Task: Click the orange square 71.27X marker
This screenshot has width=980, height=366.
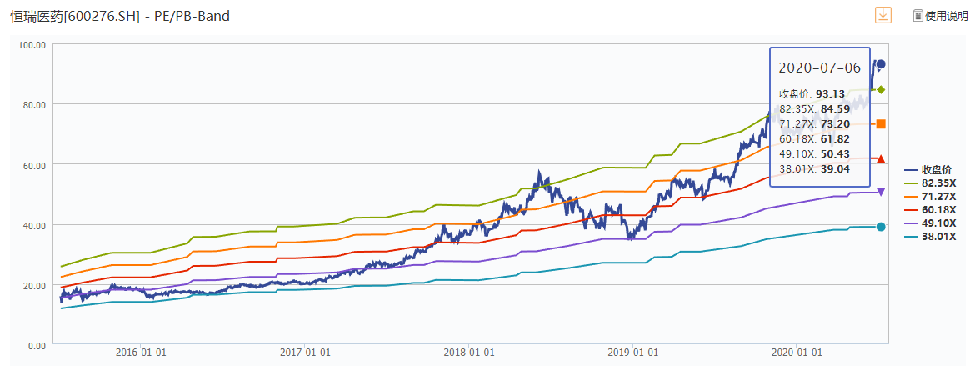Action: [x=881, y=124]
